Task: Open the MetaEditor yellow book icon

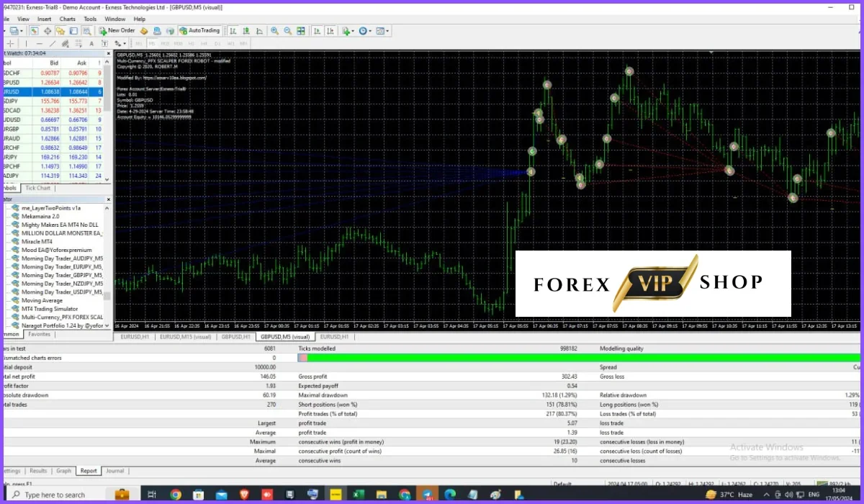Action: pos(144,31)
